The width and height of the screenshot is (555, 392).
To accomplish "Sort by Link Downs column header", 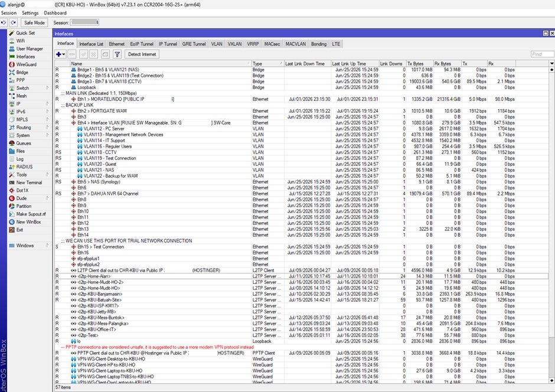I will (x=392, y=64).
